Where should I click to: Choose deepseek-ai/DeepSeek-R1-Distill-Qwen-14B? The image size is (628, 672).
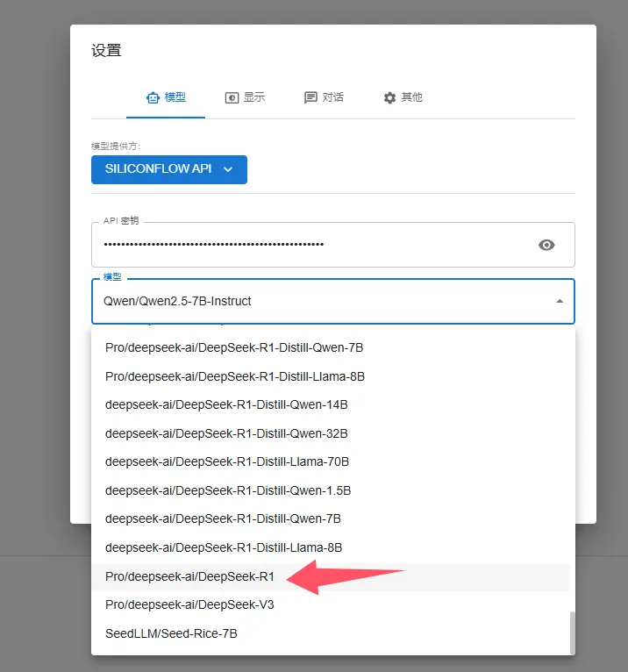331,404
